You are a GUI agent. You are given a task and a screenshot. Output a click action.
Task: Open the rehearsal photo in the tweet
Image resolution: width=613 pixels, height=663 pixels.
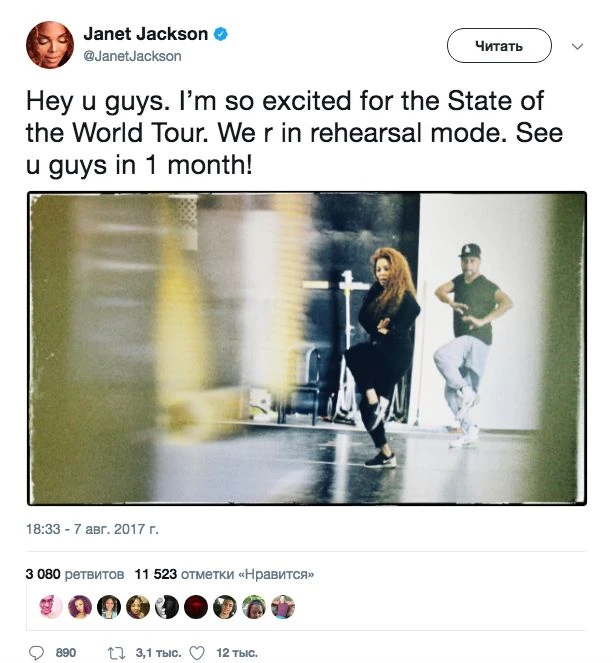coord(306,348)
